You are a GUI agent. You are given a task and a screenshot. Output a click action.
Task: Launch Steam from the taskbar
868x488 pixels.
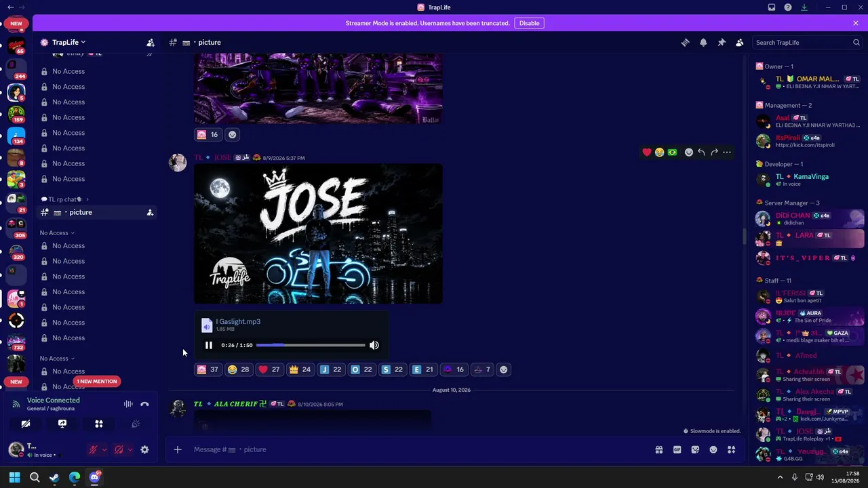(x=54, y=477)
